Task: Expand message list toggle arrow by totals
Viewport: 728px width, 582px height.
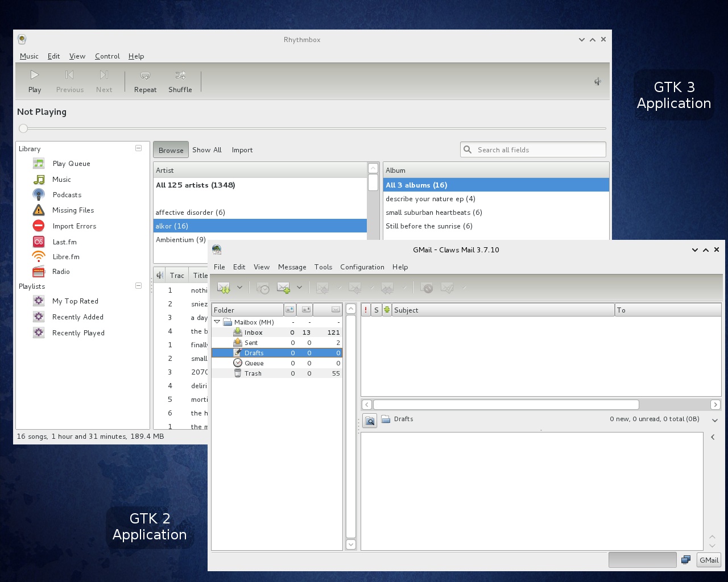Action: 715,420
